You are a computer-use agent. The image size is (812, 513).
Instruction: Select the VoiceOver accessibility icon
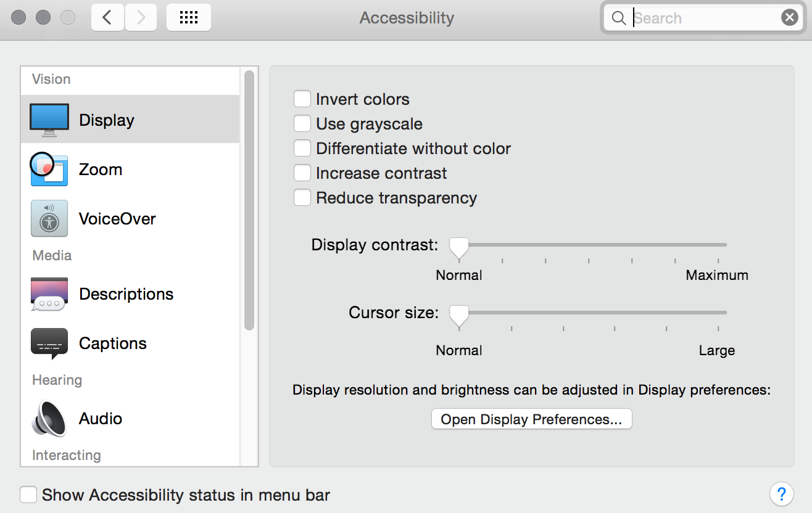[49, 218]
